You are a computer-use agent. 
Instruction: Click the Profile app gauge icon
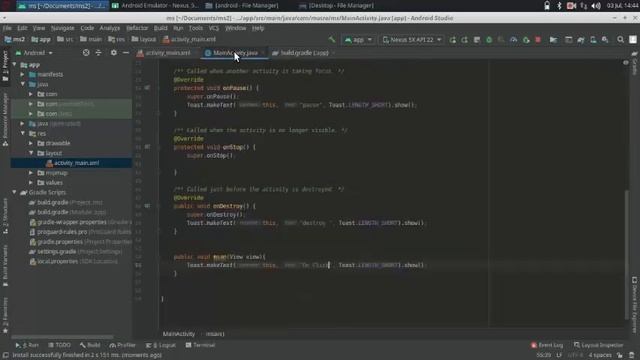(x=513, y=40)
